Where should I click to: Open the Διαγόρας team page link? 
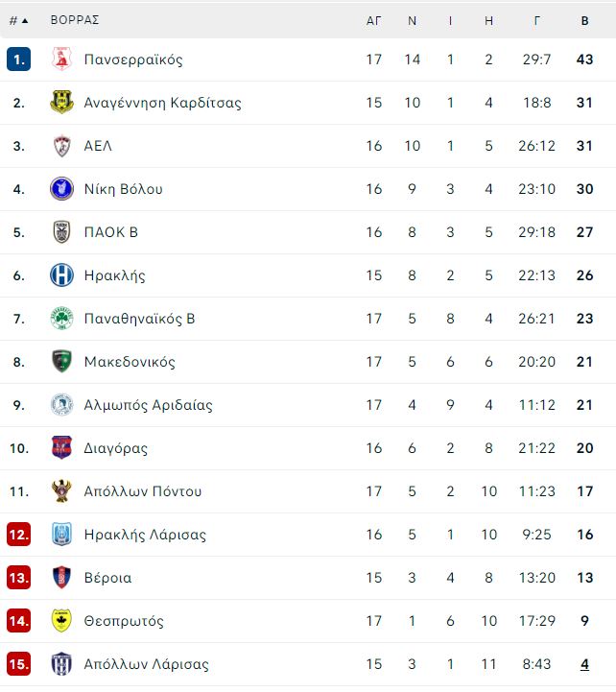[x=115, y=448]
